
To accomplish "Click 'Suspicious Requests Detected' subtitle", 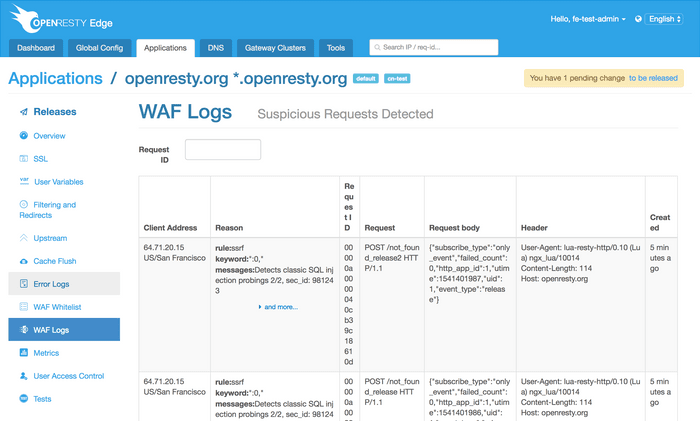I will [345, 114].
